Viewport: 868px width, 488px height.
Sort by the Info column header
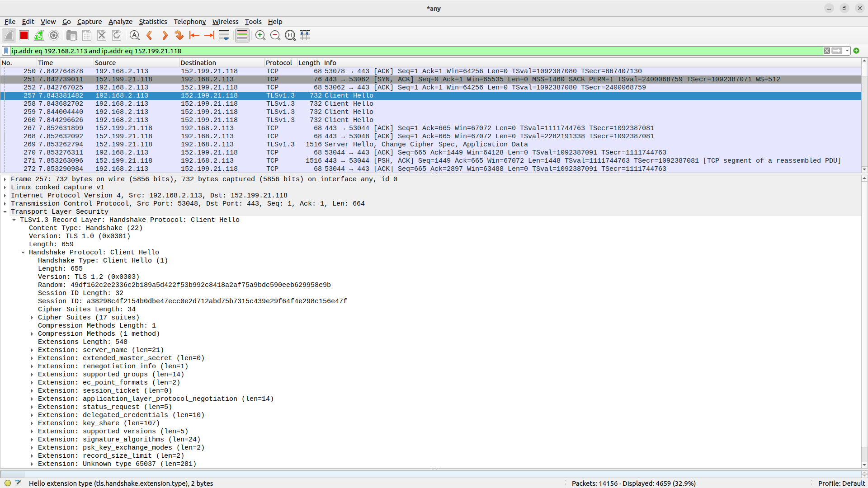[592, 63]
